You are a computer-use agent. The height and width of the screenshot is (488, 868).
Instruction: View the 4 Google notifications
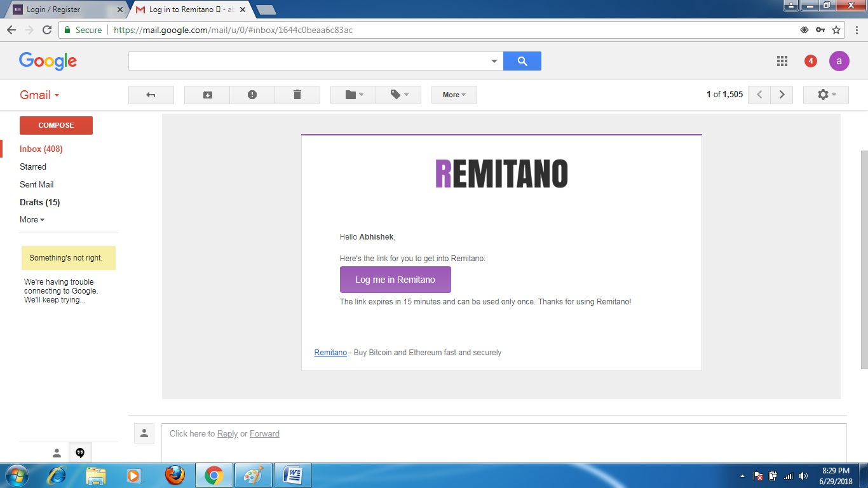tap(810, 61)
